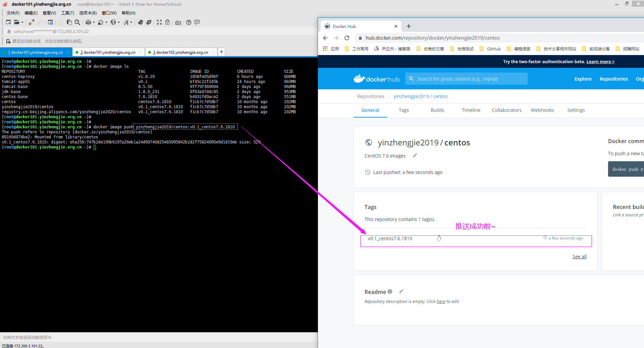This screenshot has height=348, width=644.
Task: Click the Docker Hub logo
Action: 376,79
